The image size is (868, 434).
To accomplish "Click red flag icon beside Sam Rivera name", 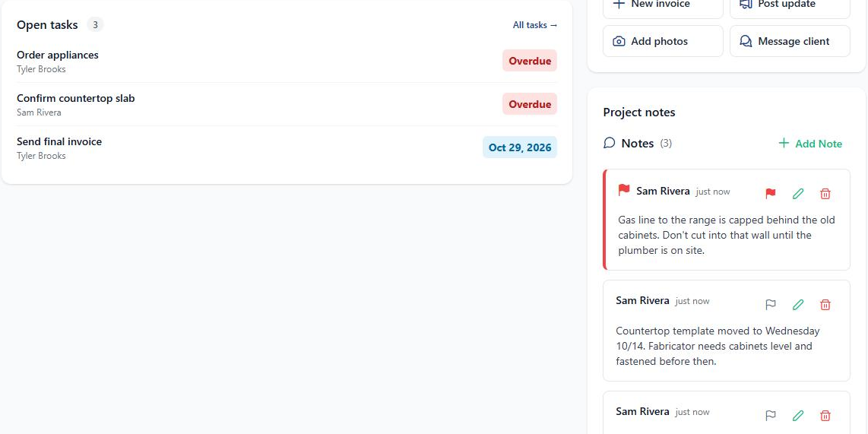I will 624,191.
